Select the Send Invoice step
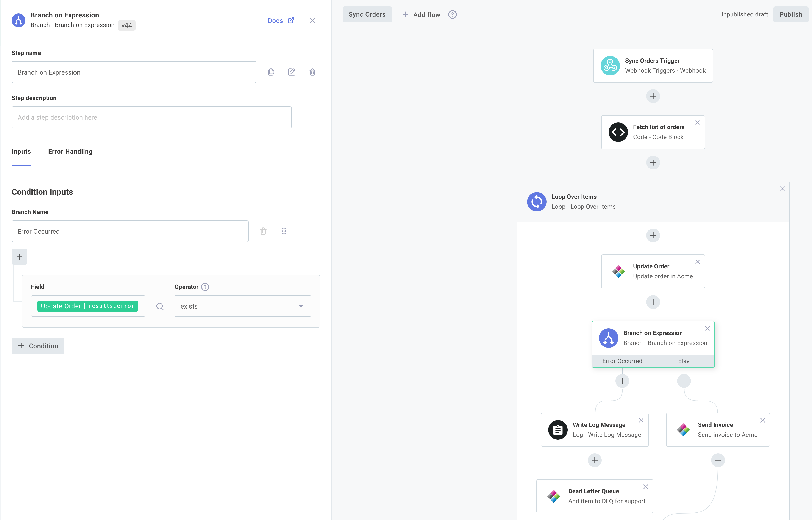The width and height of the screenshot is (812, 520). (718, 430)
